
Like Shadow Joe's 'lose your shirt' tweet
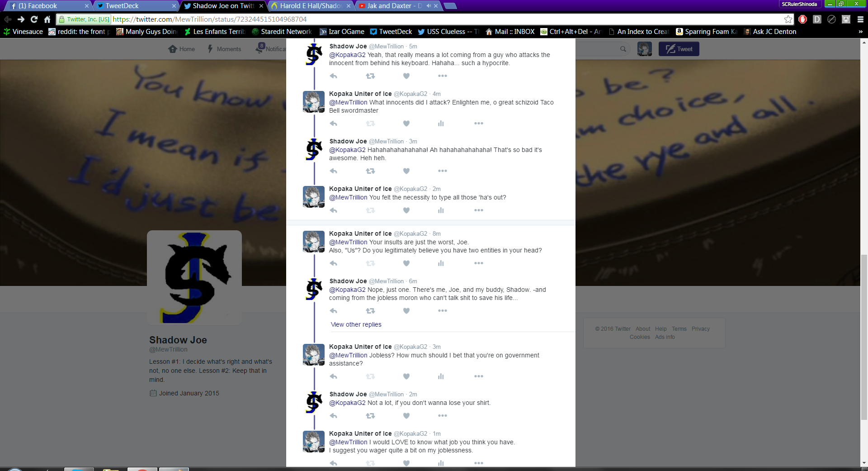tap(406, 416)
